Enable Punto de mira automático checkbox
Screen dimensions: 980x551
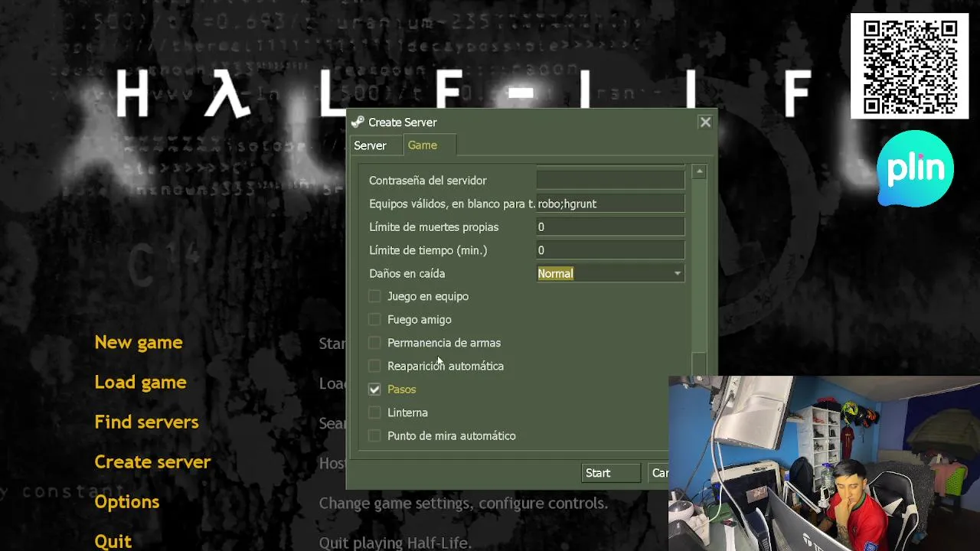[374, 435]
